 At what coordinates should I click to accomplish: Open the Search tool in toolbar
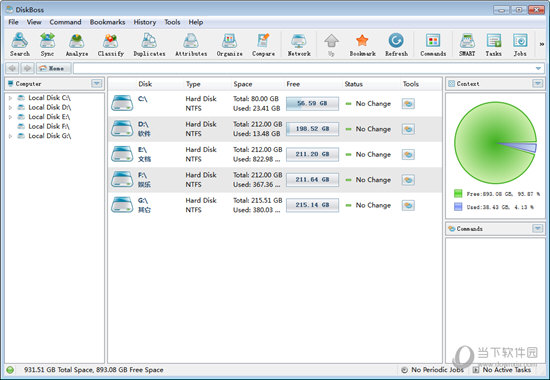20,45
